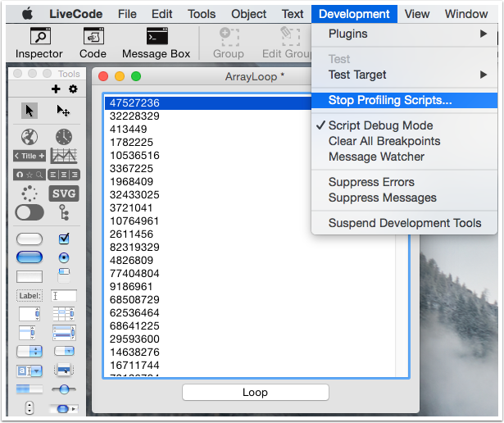Pick the Label field control
This screenshot has width=504, height=423.
(30, 295)
